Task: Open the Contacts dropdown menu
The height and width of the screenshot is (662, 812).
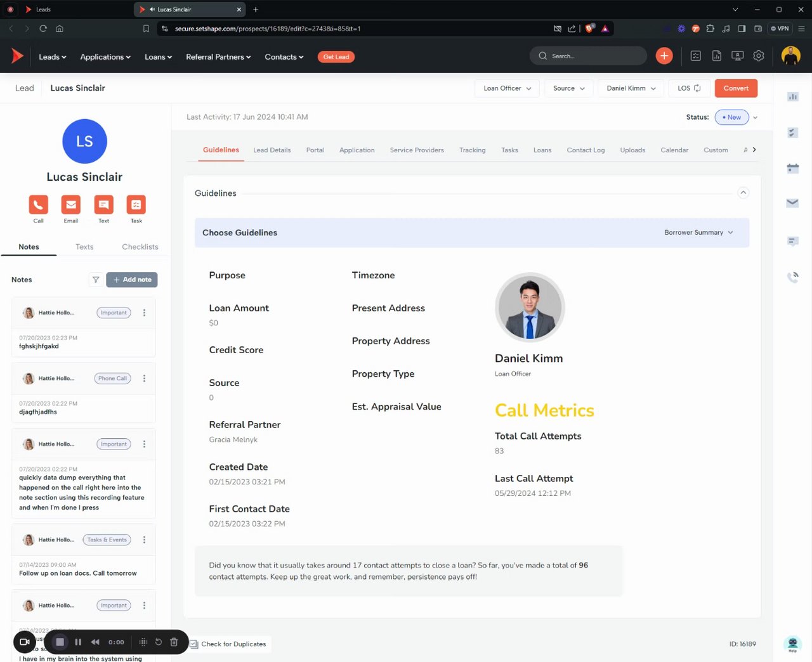Action: point(284,57)
